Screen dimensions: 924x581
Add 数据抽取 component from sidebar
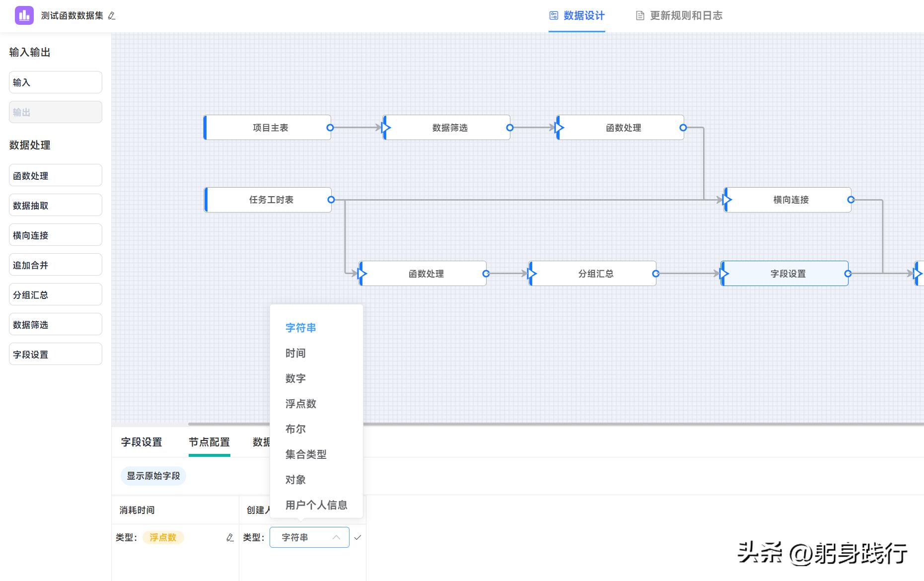tap(56, 205)
